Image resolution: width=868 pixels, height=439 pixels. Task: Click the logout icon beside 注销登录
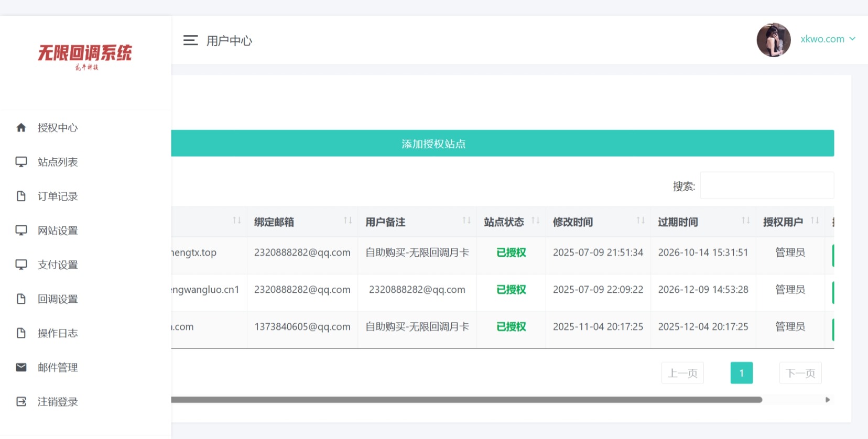[21, 402]
